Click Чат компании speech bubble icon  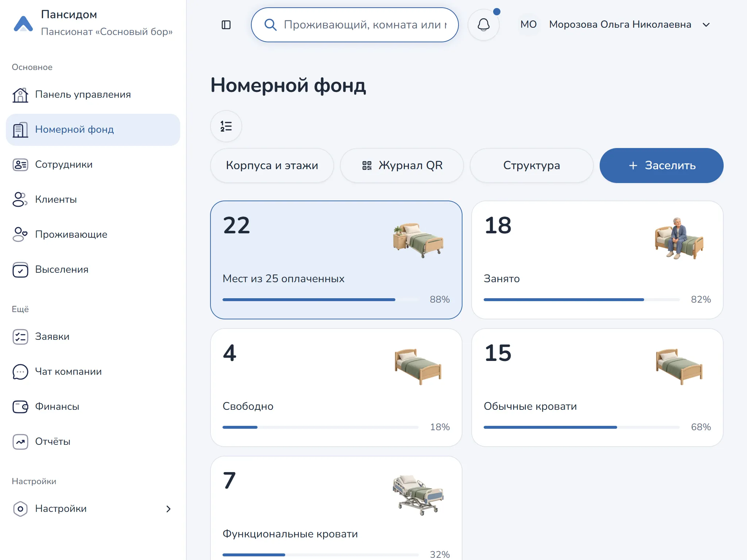20,372
